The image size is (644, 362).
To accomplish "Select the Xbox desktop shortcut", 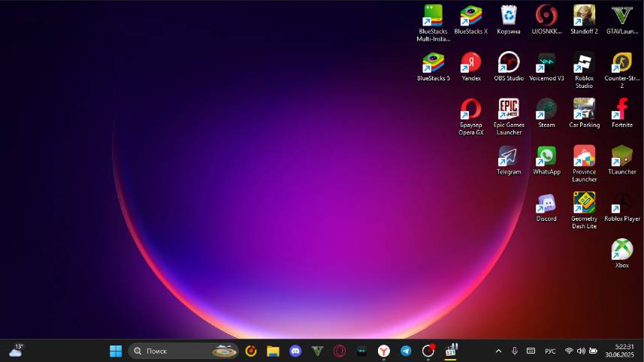I will [x=622, y=254].
